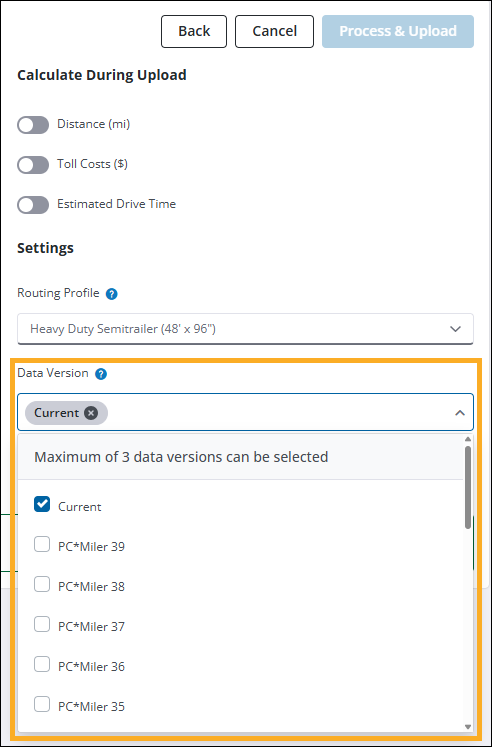Select the PC*Miler 37 checkbox
Screen dimensions: 492x747
(x=42, y=625)
